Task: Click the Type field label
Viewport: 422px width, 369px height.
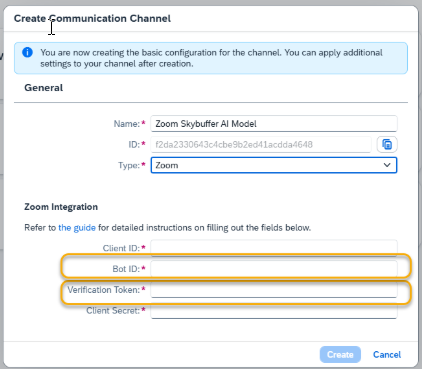Action: [129, 165]
